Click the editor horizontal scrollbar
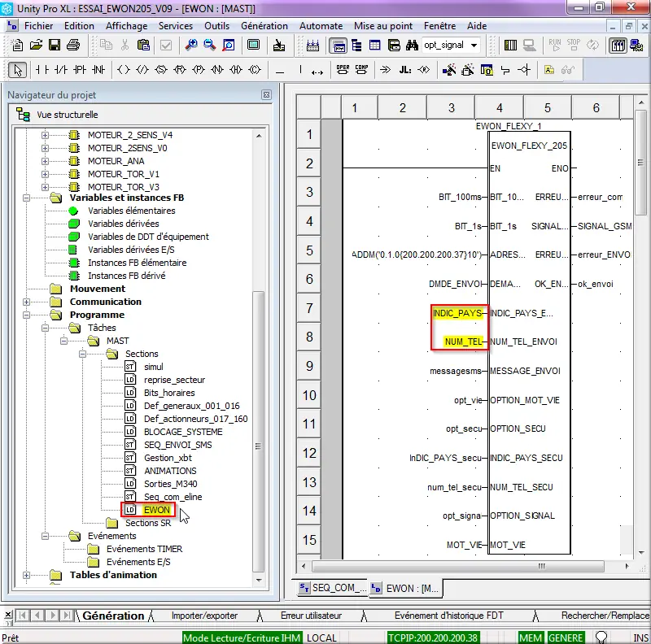The image size is (651, 644). point(458,567)
